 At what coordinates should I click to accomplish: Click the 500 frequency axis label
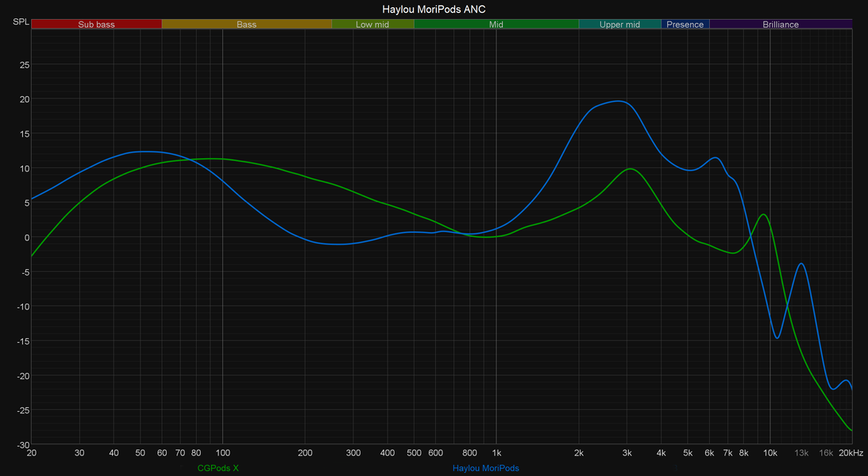[x=414, y=453]
